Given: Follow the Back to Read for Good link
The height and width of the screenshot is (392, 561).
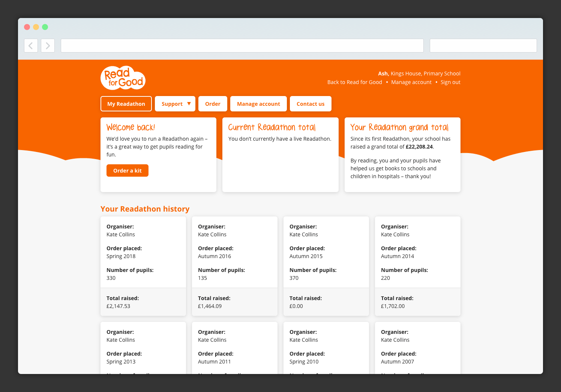Looking at the screenshot, I should pyautogui.click(x=355, y=82).
